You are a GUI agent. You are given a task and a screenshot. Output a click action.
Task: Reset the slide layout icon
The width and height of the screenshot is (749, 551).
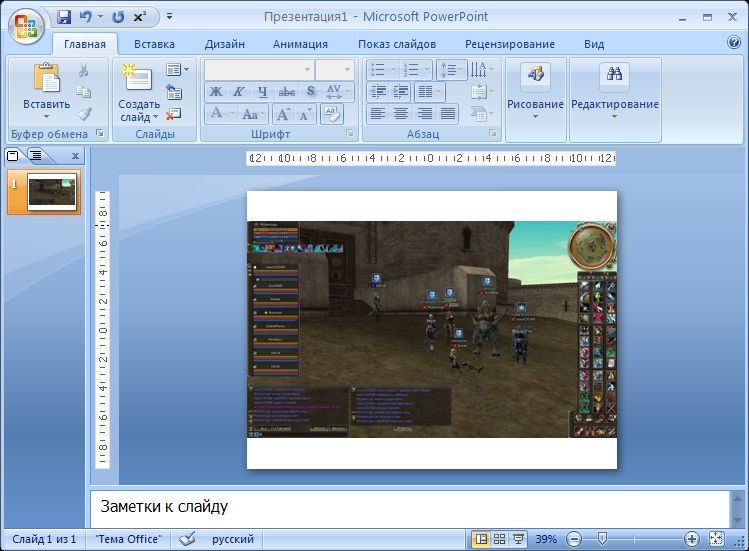[x=174, y=92]
